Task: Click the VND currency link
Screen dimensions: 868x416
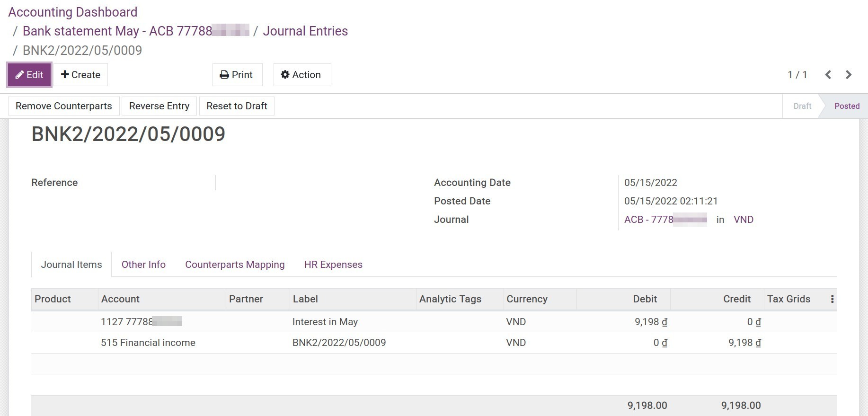Action: [x=743, y=220]
